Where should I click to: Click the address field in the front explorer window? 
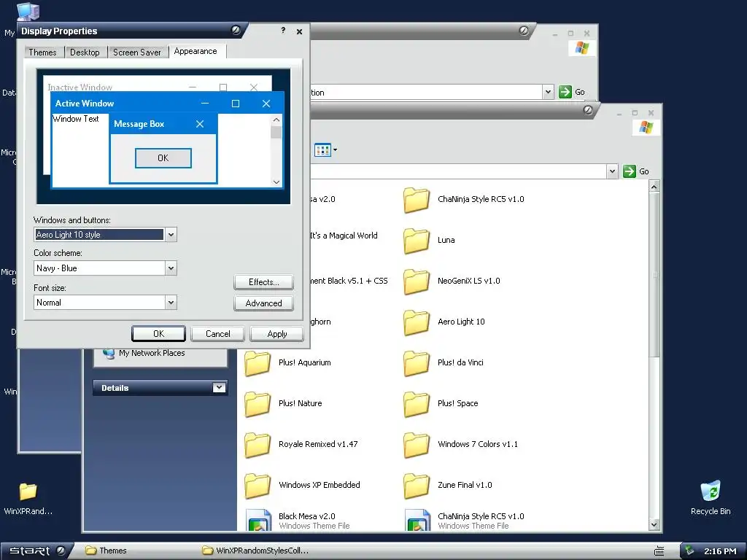coord(457,171)
